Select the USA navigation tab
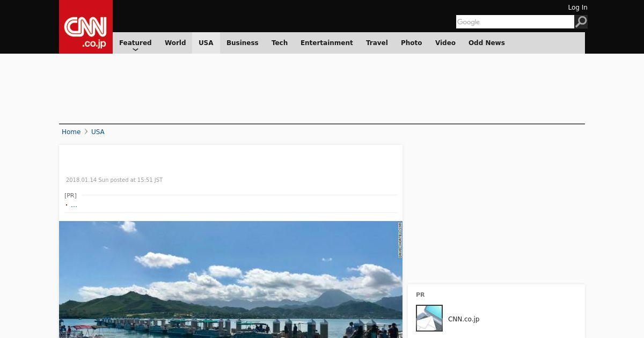 click(x=206, y=43)
